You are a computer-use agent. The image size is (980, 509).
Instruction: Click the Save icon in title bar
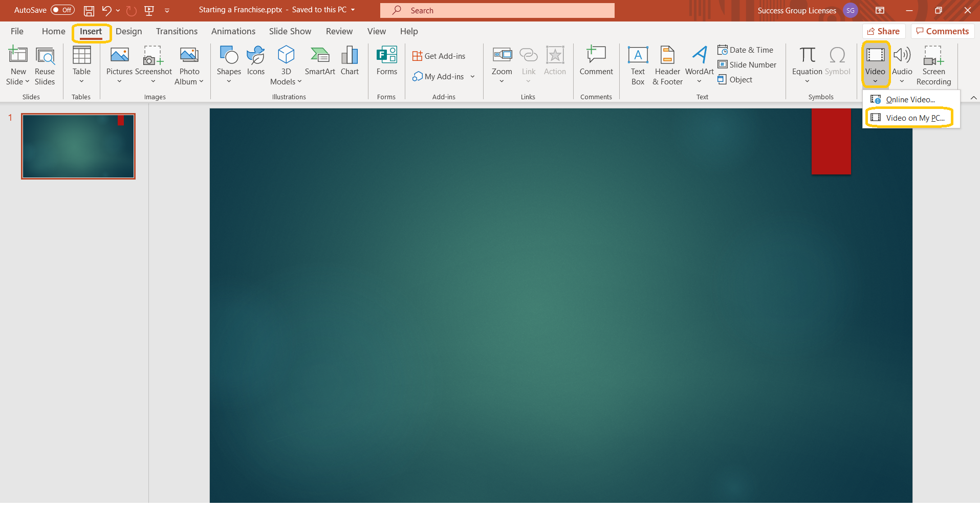click(89, 10)
